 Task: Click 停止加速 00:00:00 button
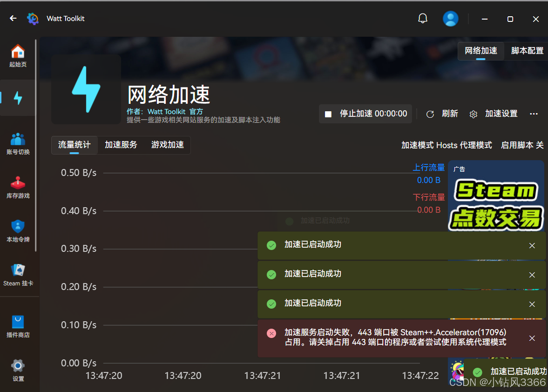365,114
